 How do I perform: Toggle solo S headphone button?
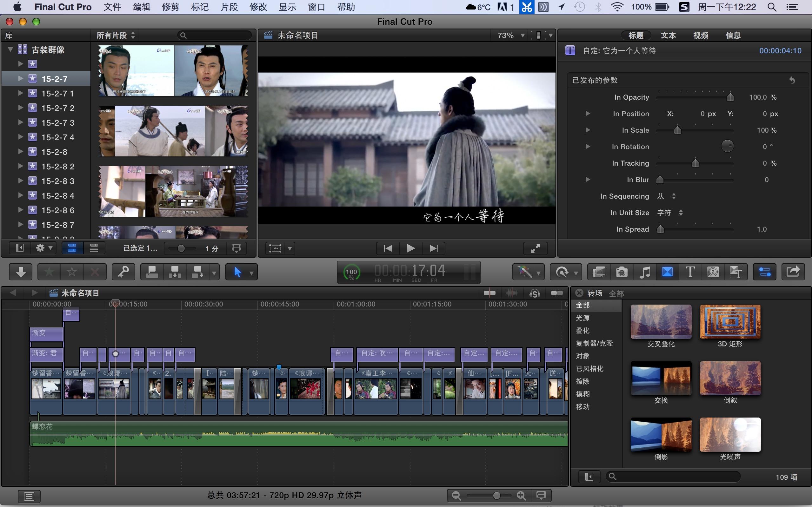(534, 294)
